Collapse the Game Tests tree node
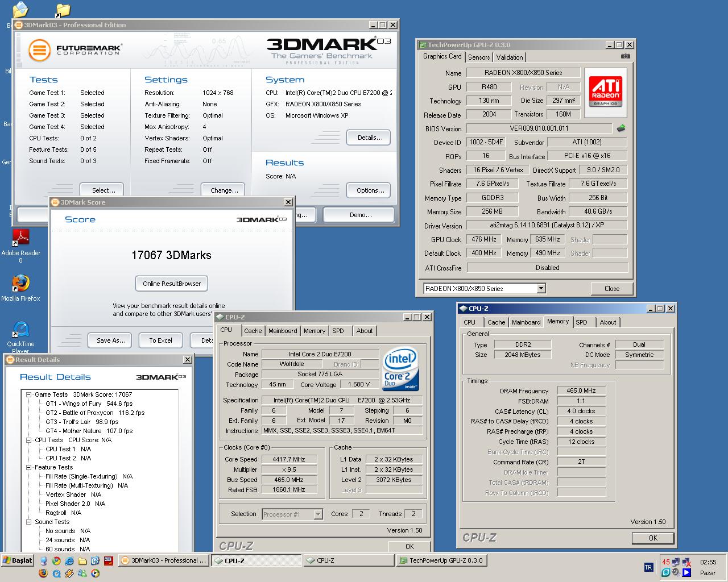Image resolution: width=728 pixels, height=582 pixels. [29, 394]
